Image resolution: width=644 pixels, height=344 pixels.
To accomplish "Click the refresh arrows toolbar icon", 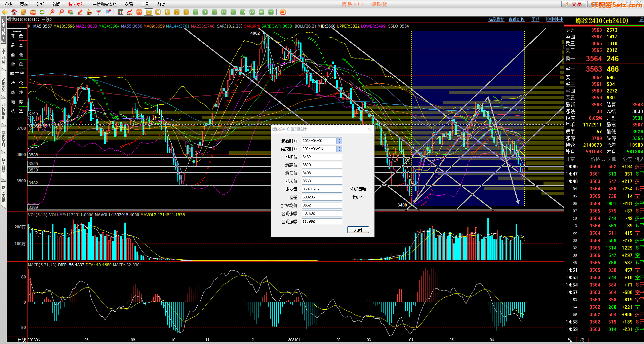I will click(x=42, y=12).
